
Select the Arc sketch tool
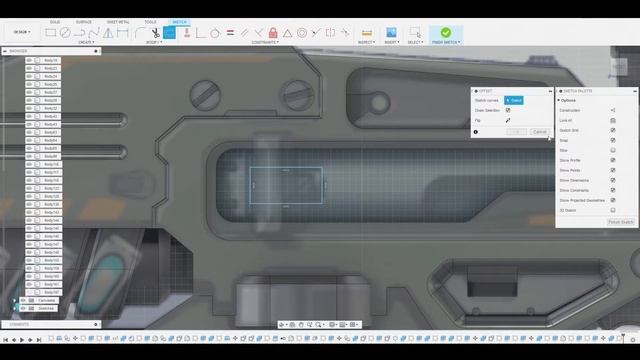coord(80,33)
